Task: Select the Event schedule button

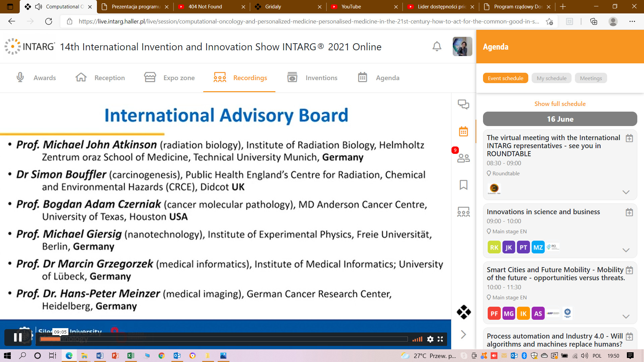Action: click(505, 78)
